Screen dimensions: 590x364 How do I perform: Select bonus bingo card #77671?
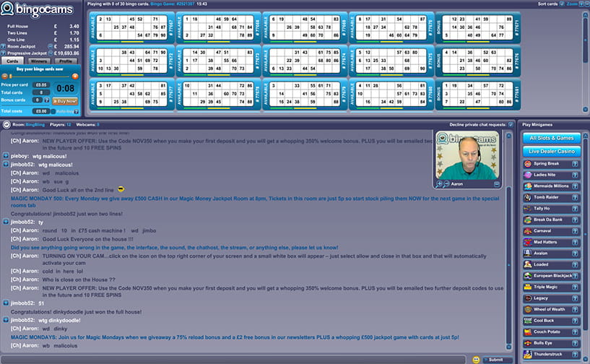(x=478, y=27)
